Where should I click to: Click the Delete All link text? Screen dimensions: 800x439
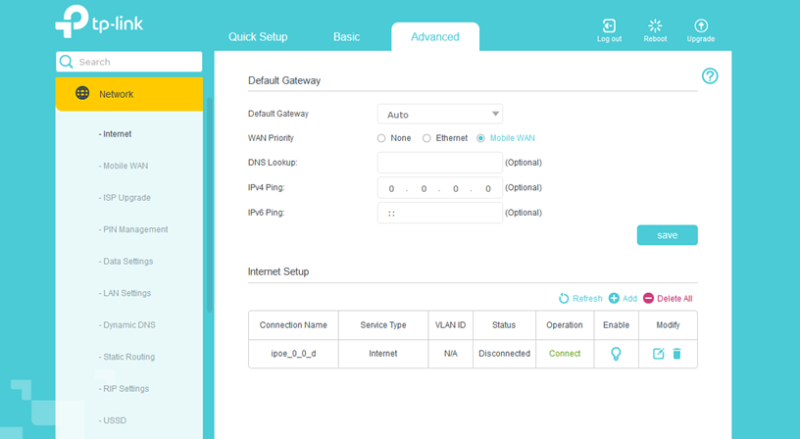click(674, 299)
